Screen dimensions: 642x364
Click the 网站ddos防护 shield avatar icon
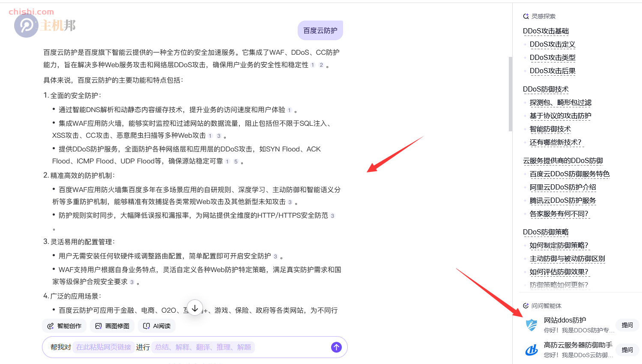point(532,325)
